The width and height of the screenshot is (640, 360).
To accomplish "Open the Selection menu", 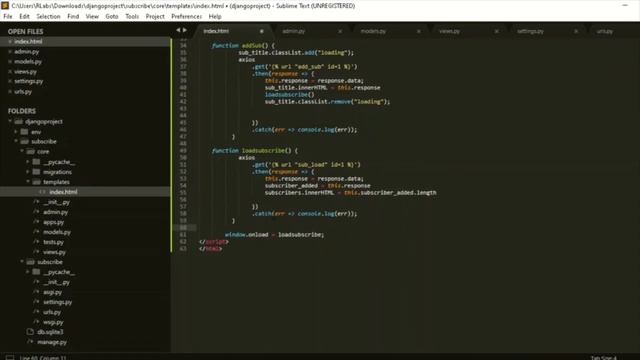I will pyautogui.click(x=48, y=17).
